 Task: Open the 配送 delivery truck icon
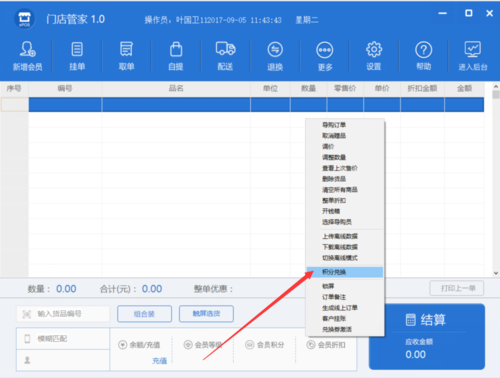[x=225, y=49]
